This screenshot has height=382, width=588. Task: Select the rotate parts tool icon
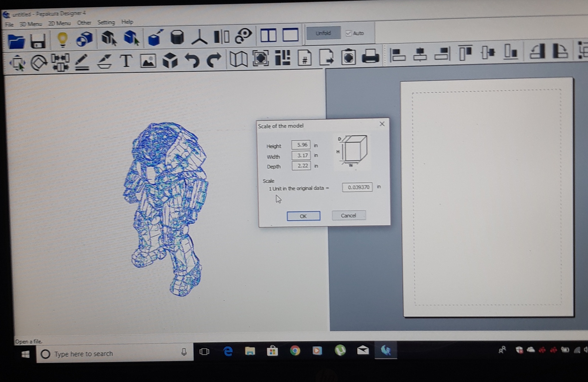(39, 62)
